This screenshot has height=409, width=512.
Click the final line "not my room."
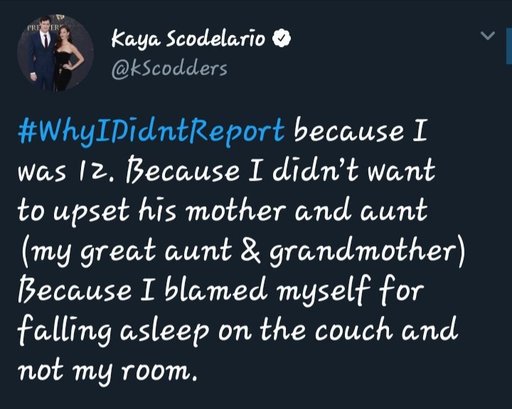(x=107, y=371)
